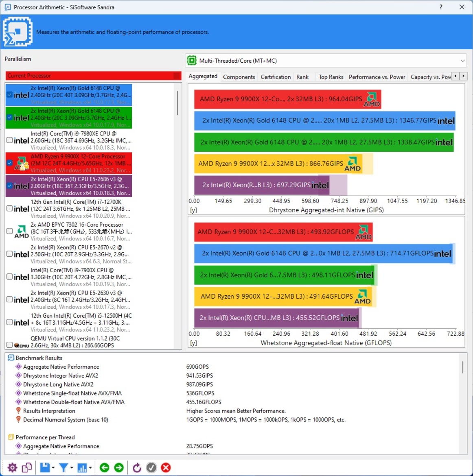This screenshot has width=473, height=476.
Task: Click the diamond icon beside 690GOPS aggregate row
Action: click(x=19, y=367)
